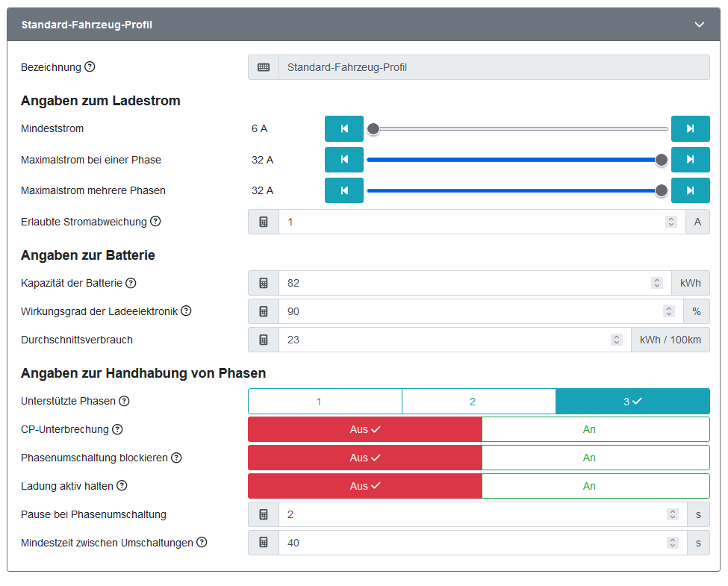The width and height of the screenshot is (728, 586).
Task: Click the Standard-Fahrzeug-Profil header title
Action: pos(87,25)
